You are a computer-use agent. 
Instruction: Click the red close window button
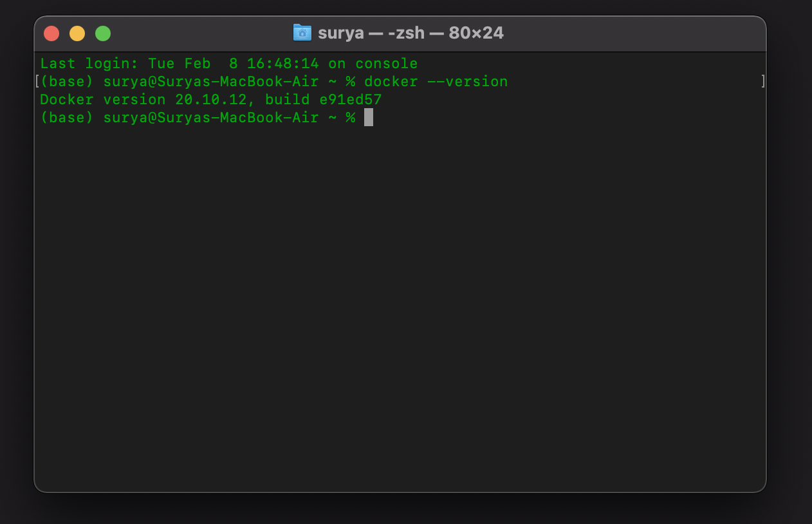[x=51, y=33]
